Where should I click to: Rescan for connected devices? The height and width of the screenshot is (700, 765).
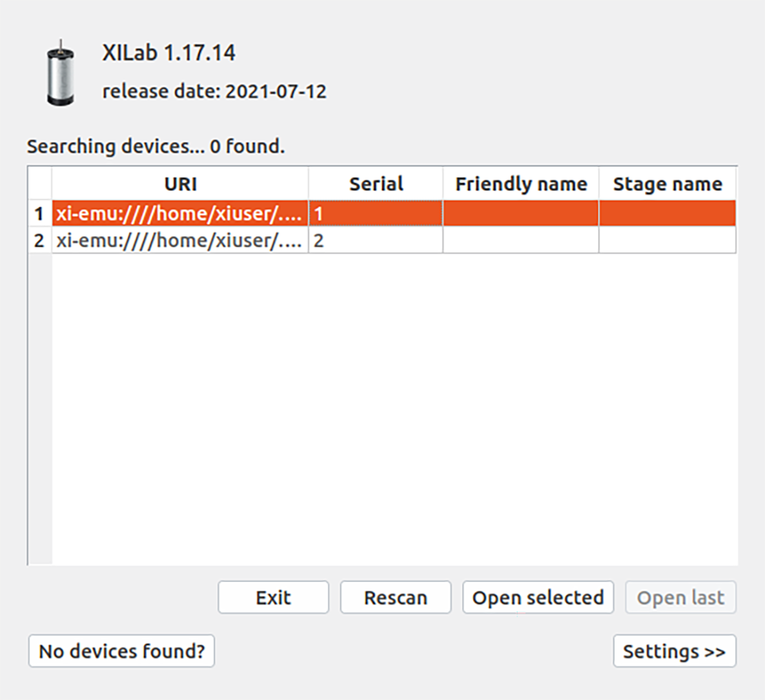coord(395,597)
